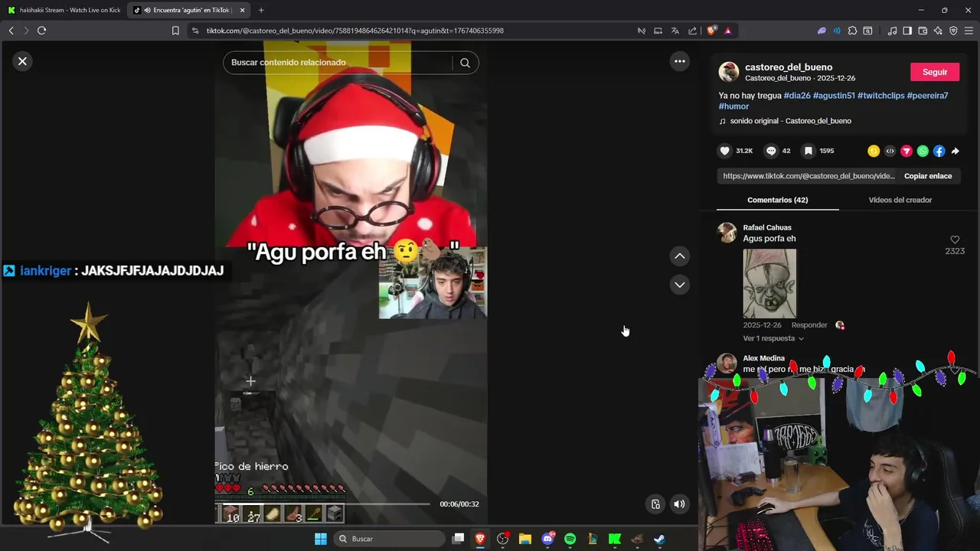Screen dimensions: 980x551
Task: Open Brave Rewards triangle icon
Action: coord(727,31)
